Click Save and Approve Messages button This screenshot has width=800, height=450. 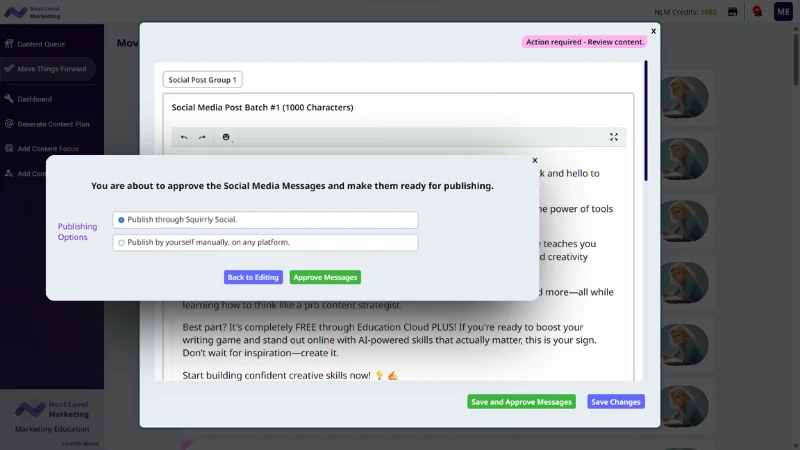[x=521, y=402]
